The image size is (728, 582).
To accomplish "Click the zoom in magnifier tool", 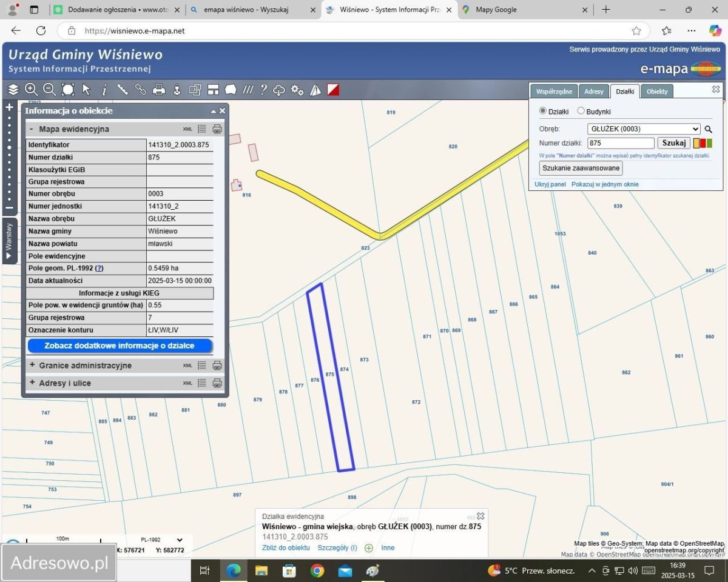I will [31, 90].
